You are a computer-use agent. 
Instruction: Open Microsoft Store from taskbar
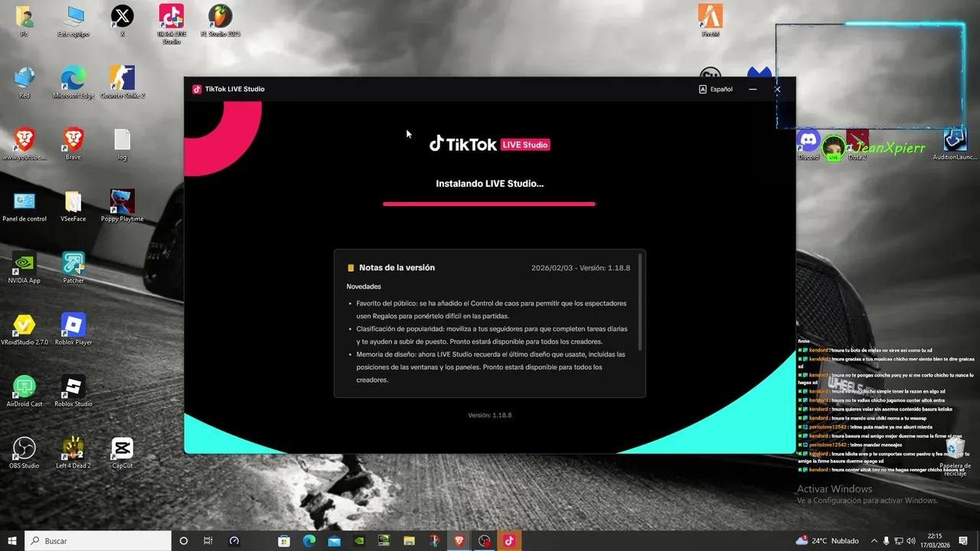point(284,540)
